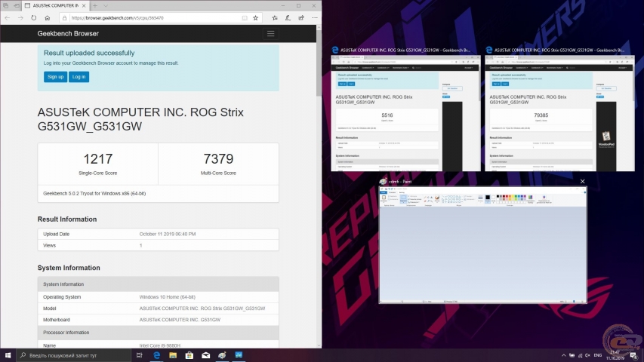This screenshot has height=362, width=644.
Task: Click Geekbench 5.0.2 Tryout version text
Action: [x=94, y=193]
